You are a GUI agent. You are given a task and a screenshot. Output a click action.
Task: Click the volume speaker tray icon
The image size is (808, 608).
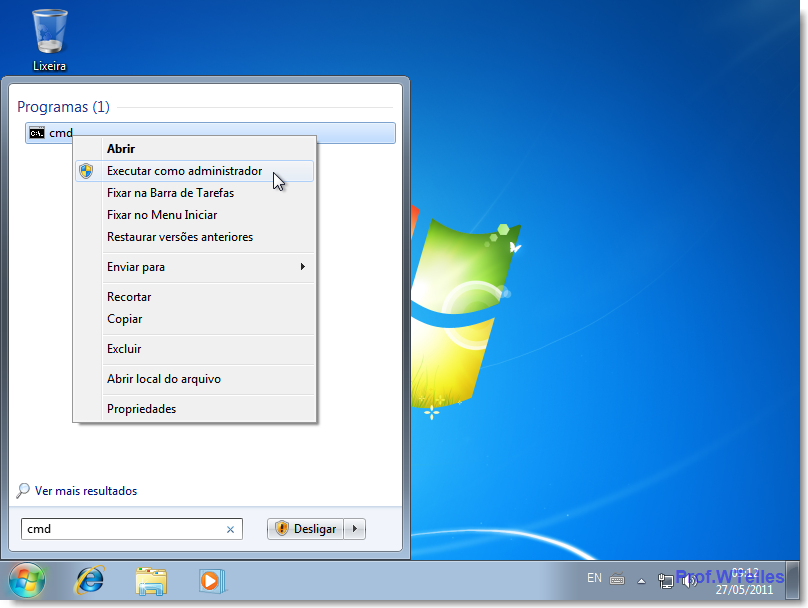(x=687, y=581)
